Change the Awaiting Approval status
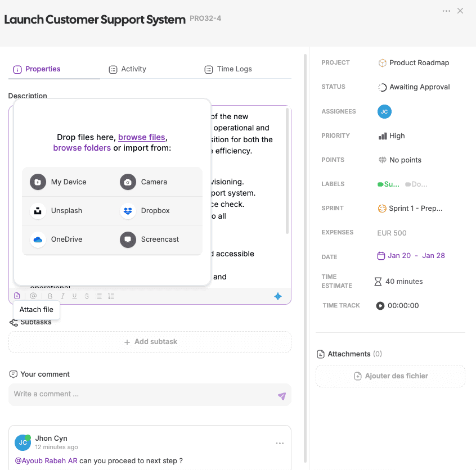The height and width of the screenshot is (470, 476). (414, 87)
